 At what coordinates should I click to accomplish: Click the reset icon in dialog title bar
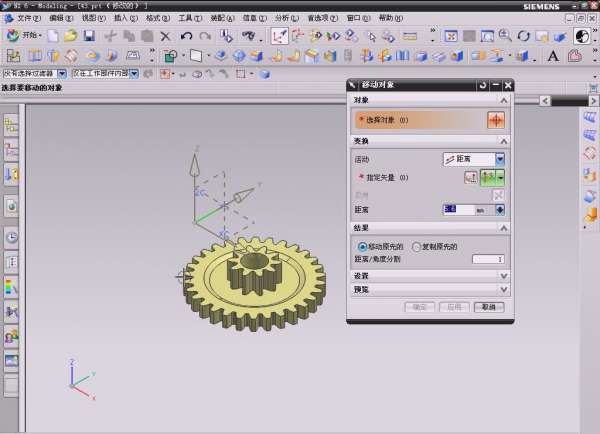coord(483,86)
